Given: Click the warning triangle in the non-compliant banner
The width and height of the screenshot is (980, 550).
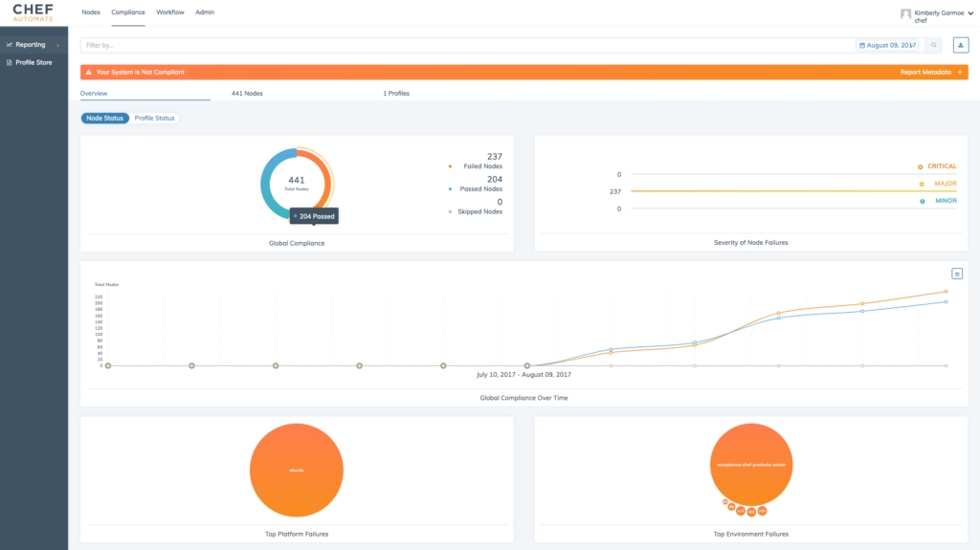Looking at the screenshot, I should coord(88,72).
